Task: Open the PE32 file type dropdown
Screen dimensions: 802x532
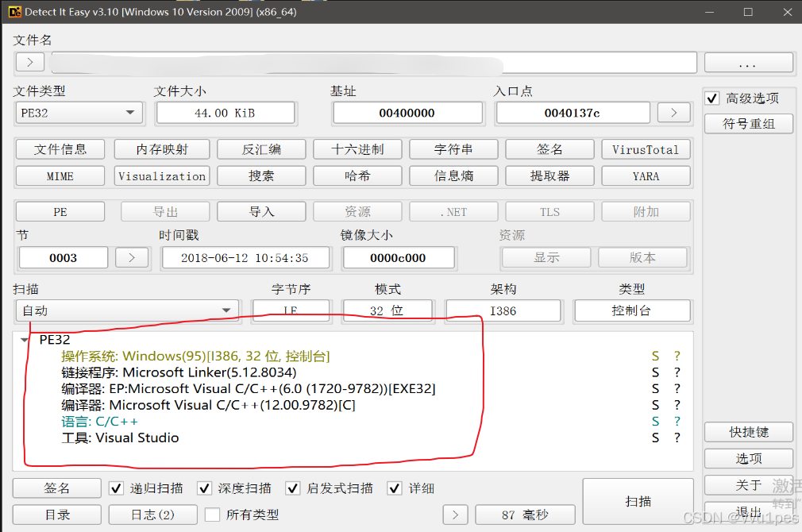Action: coord(79,113)
